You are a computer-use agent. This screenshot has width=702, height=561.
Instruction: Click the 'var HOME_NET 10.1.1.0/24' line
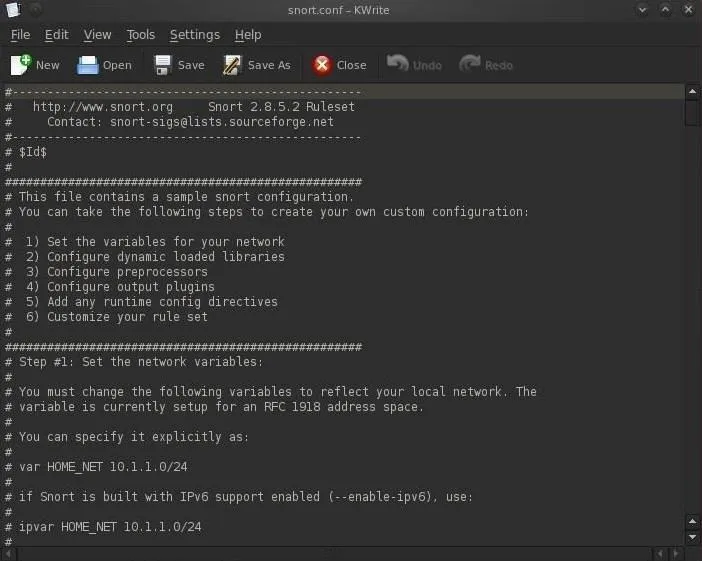coord(96,467)
